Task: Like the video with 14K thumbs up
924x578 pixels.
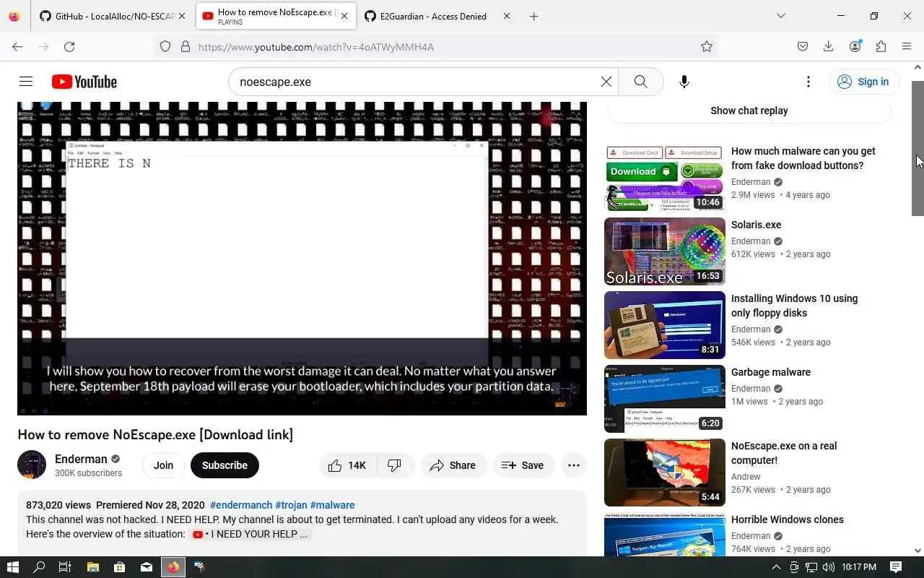Action: coord(348,465)
